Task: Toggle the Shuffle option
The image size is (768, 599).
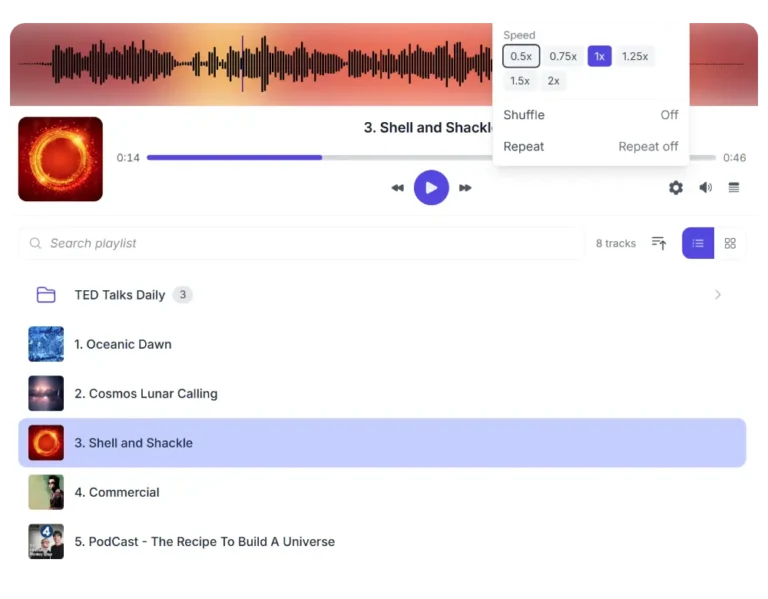Action: pos(591,115)
